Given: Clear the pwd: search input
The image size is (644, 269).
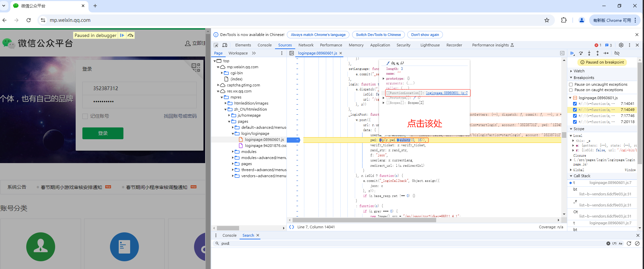Looking at the screenshot, I should (x=608, y=243).
